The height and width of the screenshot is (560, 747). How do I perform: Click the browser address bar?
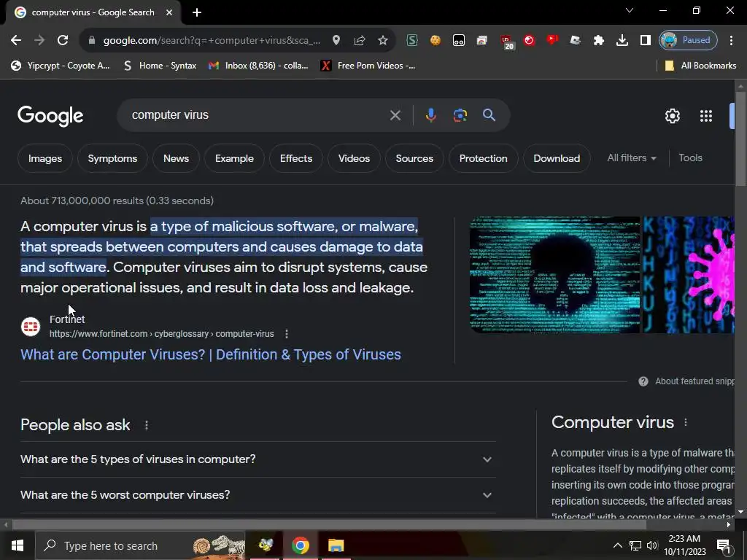click(212, 41)
